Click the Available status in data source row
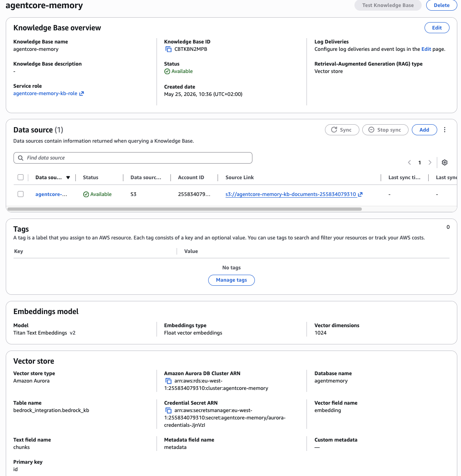 point(98,194)
